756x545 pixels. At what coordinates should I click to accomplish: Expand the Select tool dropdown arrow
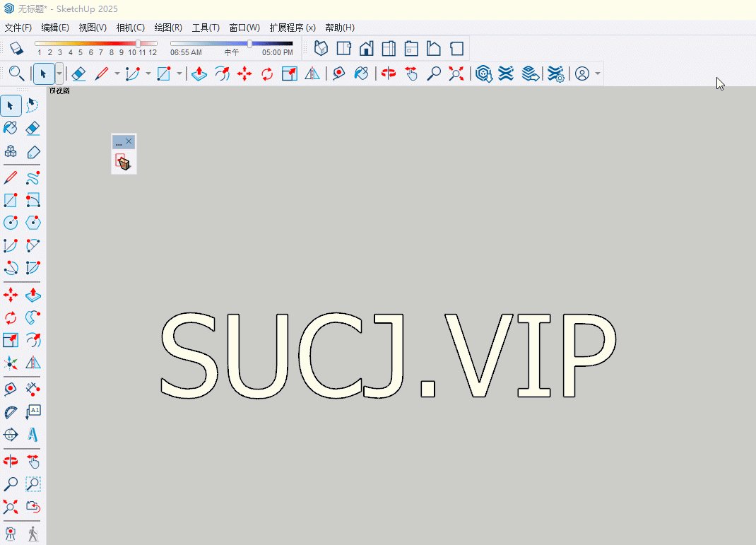point(59,74)
